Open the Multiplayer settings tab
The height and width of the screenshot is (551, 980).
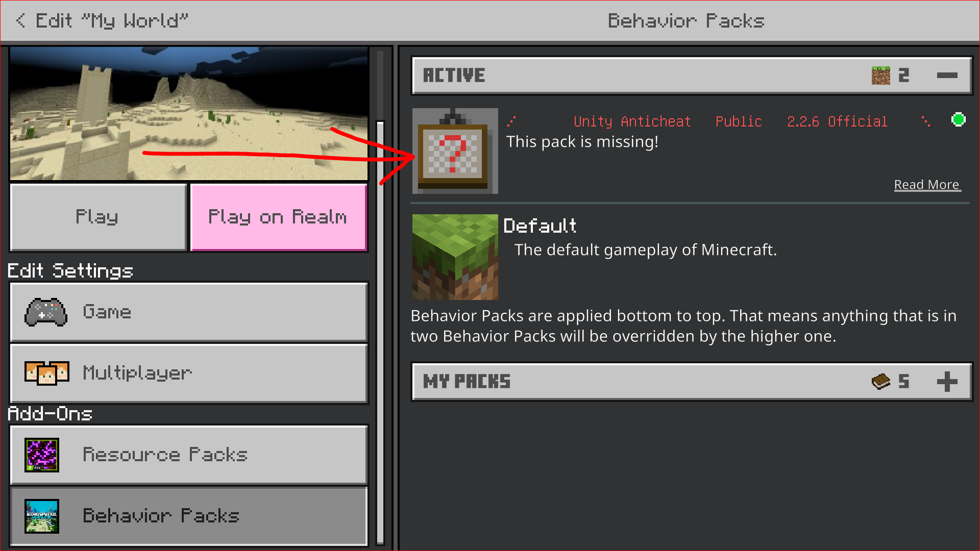[189, 373]
